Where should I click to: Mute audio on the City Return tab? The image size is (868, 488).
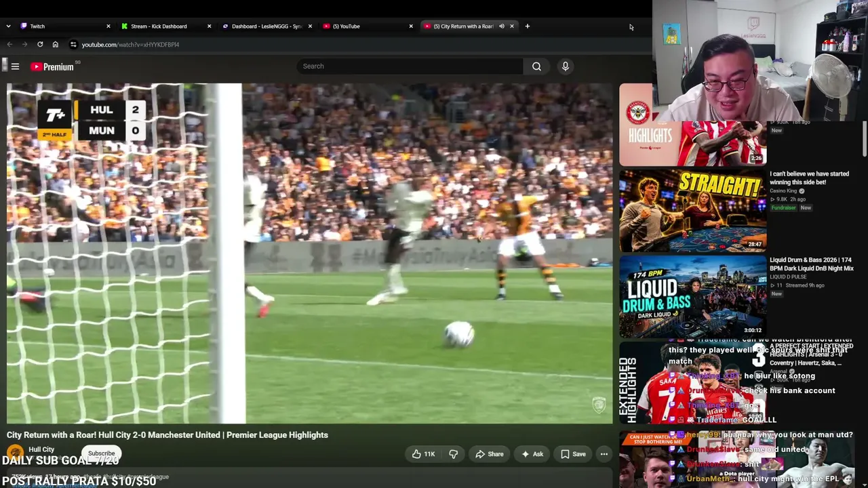pos(502,26)
